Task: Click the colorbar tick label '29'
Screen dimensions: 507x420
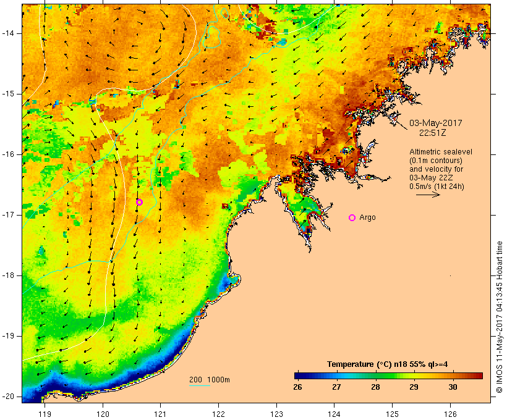Action: (x=414, y=387)
